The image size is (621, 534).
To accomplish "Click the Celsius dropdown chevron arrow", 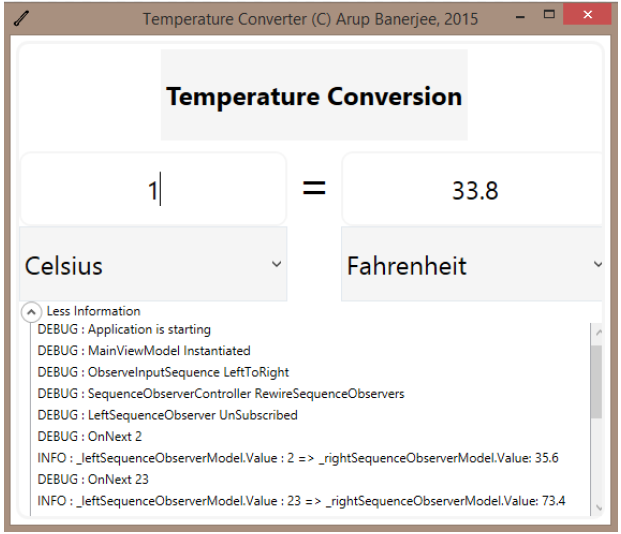I will tap(277, 264).
